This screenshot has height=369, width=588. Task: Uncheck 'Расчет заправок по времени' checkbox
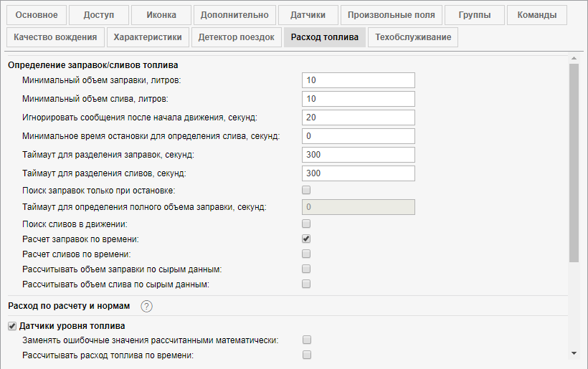306,239
